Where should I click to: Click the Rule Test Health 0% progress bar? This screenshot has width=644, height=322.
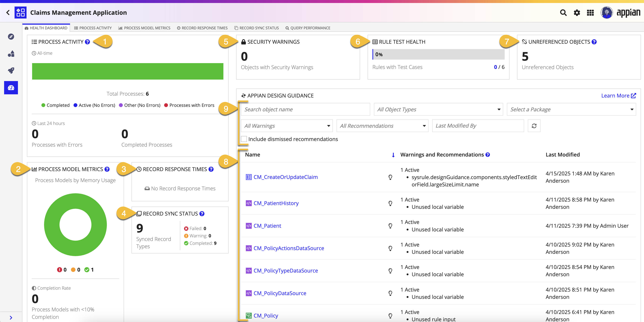439,54
